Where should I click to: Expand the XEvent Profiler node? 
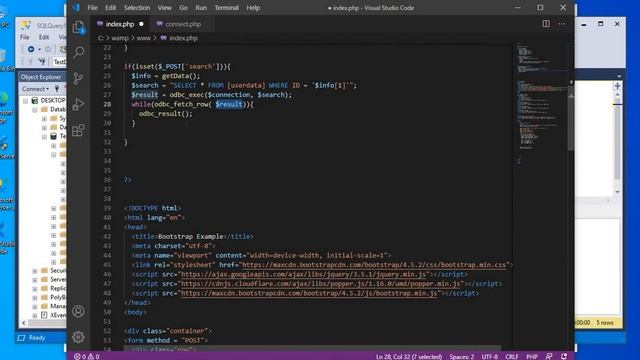click(35, 316)
